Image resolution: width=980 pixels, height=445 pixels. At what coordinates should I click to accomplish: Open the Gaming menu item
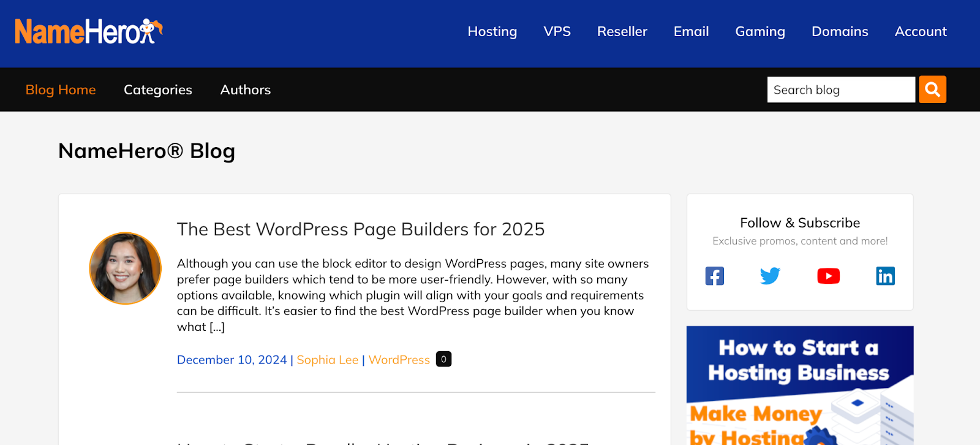pyautogui.click(x=759, y=31)
